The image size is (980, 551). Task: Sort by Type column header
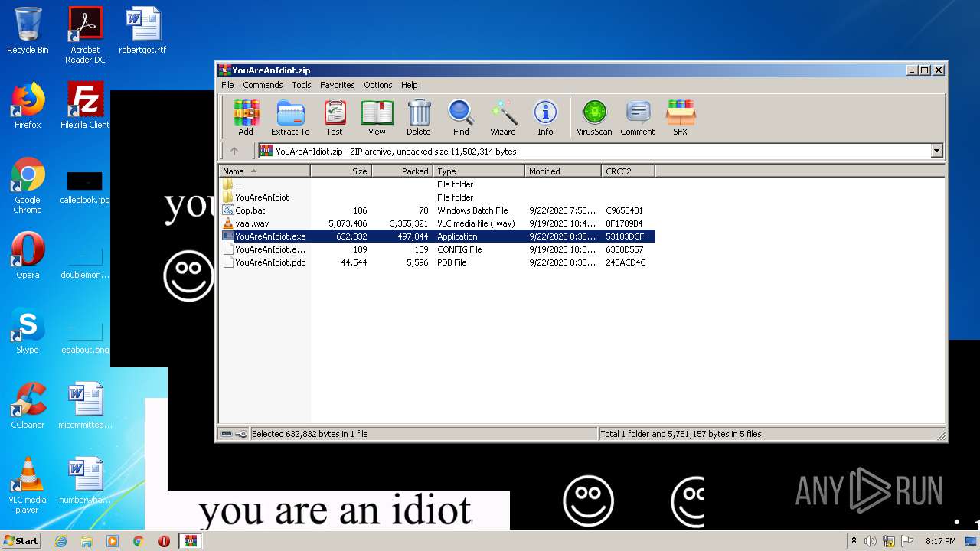[x=479, y=171]
